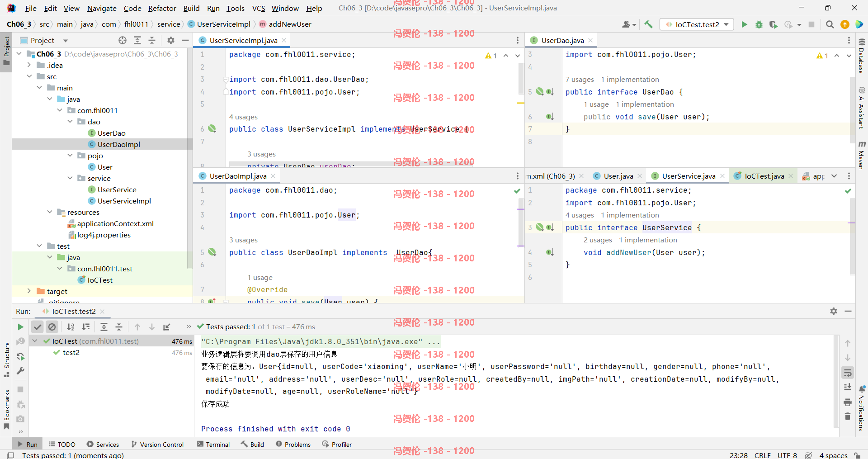Screen dimensions: 868x459
Task: Import tests from file icon
Action: (166, 327)
